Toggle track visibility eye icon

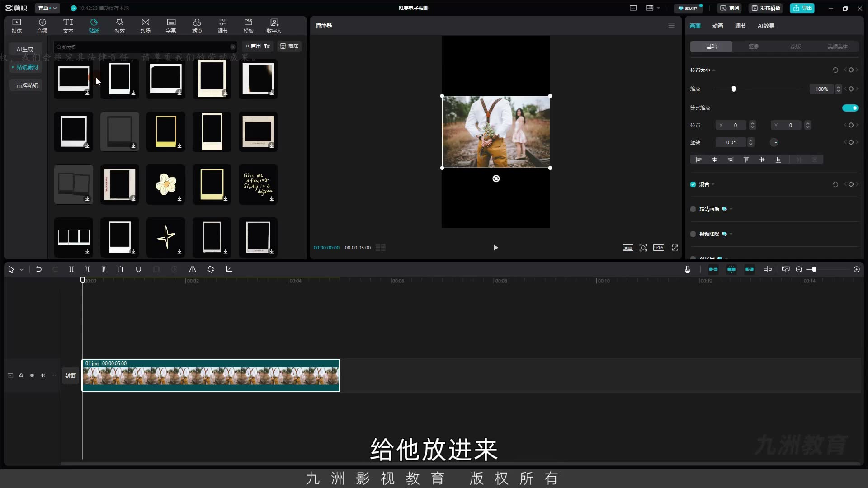pyautogui.click(x=32, y=375)
